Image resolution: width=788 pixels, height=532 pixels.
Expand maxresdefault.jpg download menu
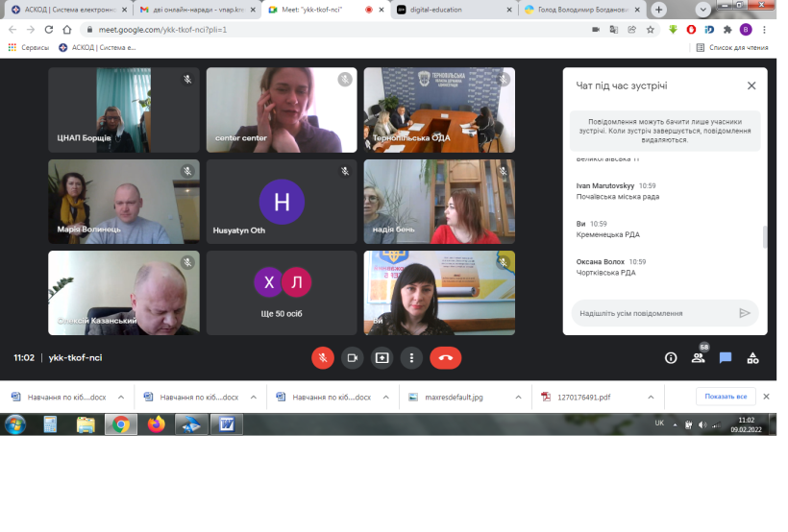(x=518, y=398)
